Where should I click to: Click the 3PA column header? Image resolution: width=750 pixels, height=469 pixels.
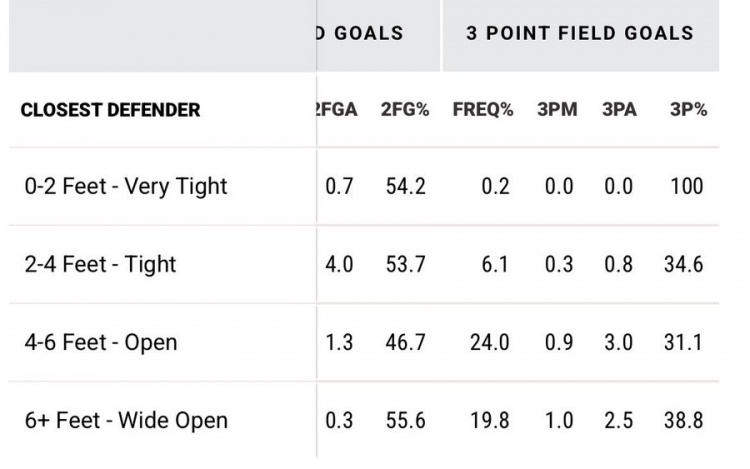619,110
